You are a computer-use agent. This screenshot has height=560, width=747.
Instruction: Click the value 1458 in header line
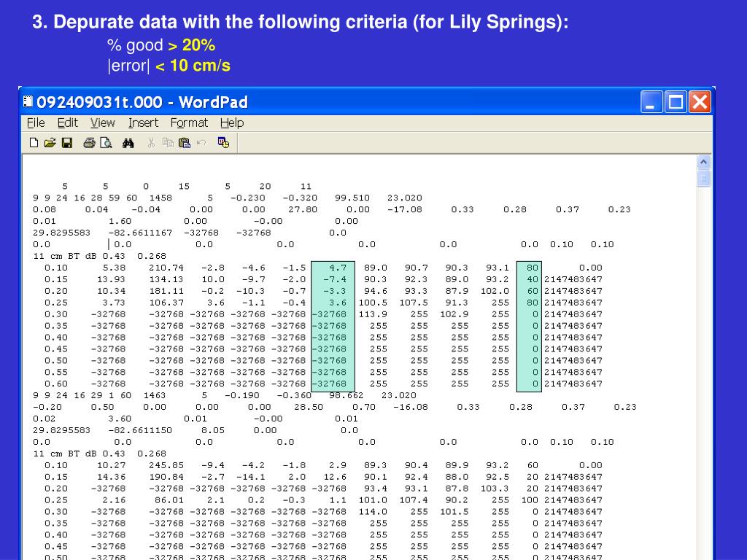click(x=160, y=198)
